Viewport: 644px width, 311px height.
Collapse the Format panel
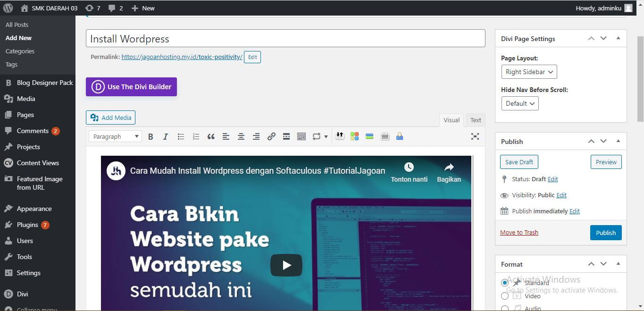point(618,264)
